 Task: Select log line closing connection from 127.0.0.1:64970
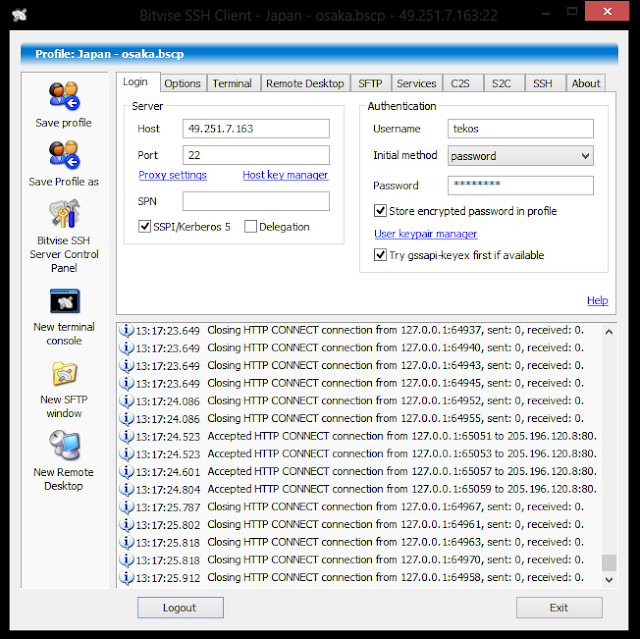pos(359,560)
